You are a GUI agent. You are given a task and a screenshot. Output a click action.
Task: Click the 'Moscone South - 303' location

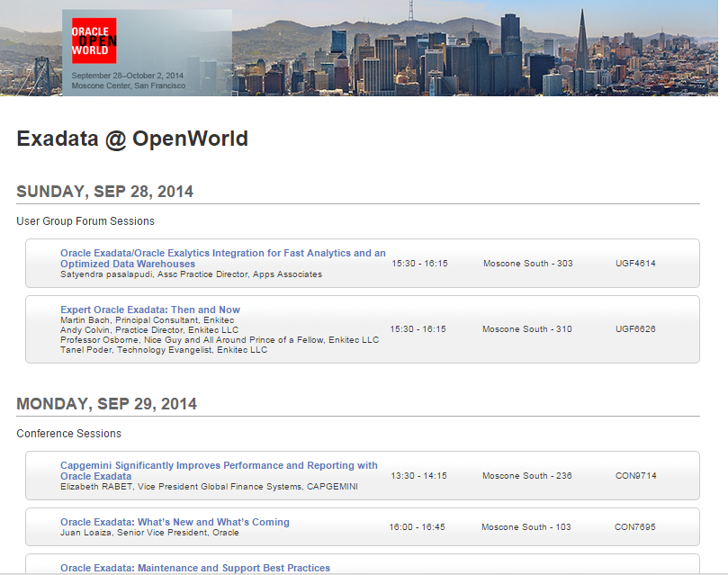(528, 263)
